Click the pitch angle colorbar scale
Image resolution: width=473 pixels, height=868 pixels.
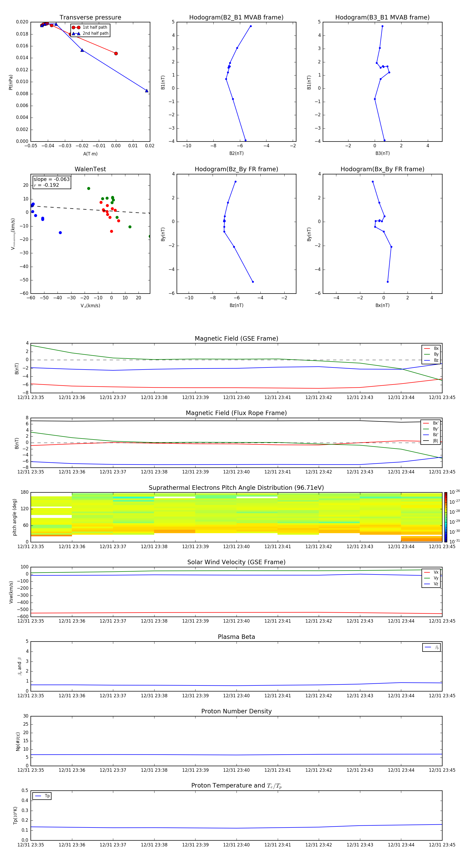[x=446, y=517]
